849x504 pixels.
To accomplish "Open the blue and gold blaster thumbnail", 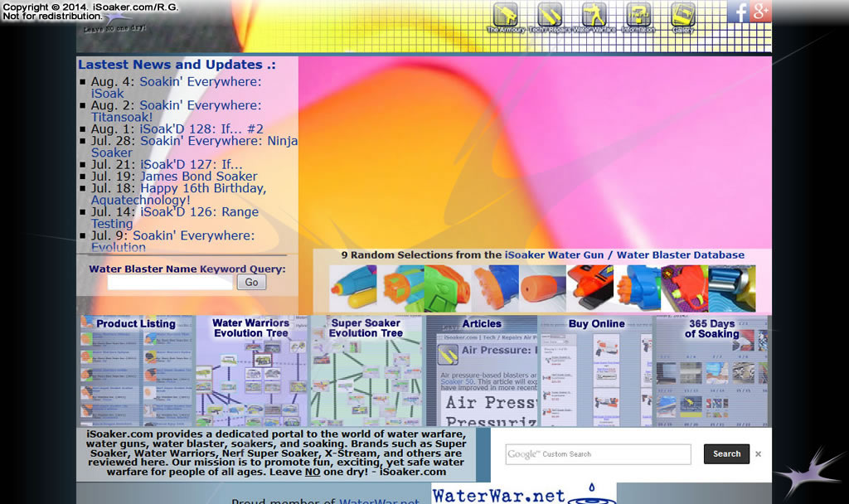I will point(732,288).
